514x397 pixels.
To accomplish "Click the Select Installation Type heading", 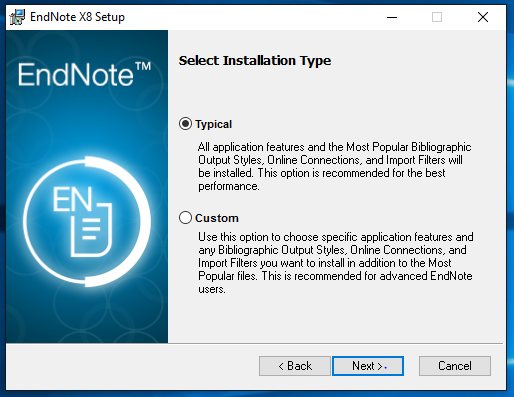I will click(255, 61).
